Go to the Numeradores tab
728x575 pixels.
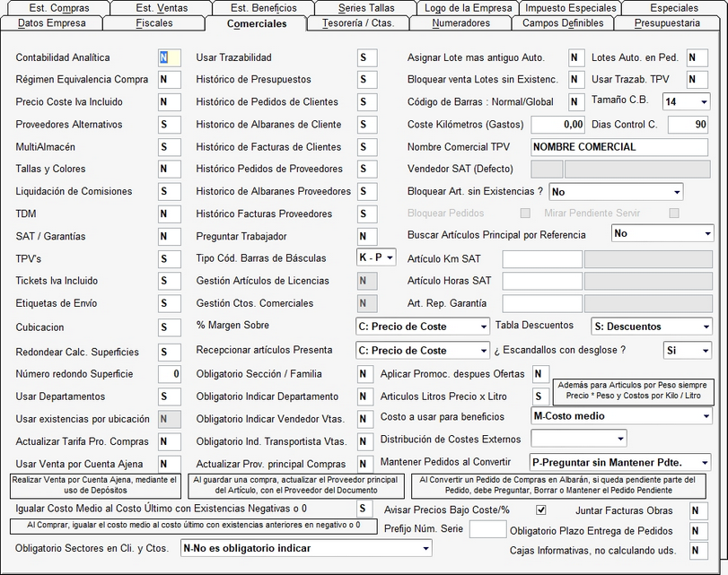(460, 23)
